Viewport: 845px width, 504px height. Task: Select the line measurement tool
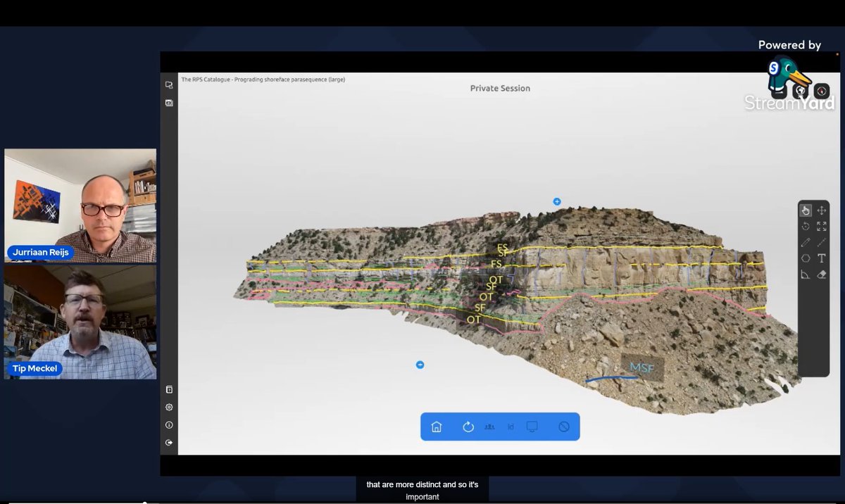click(x=822, y=242)
